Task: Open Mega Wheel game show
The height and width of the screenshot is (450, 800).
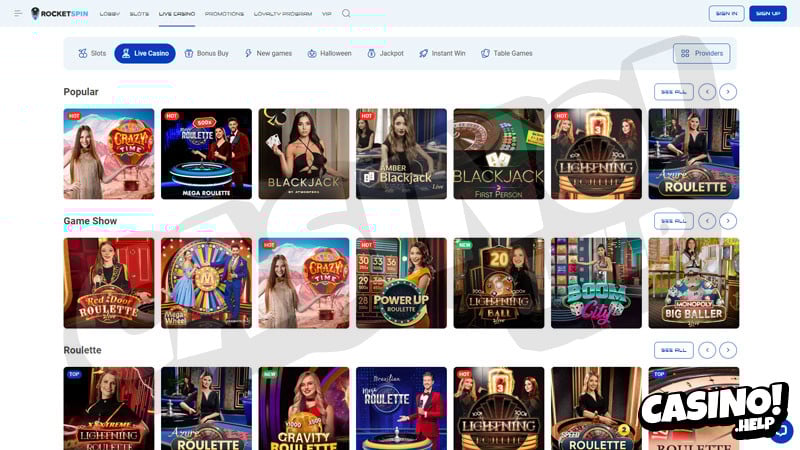Action: (x=206, y=283)
